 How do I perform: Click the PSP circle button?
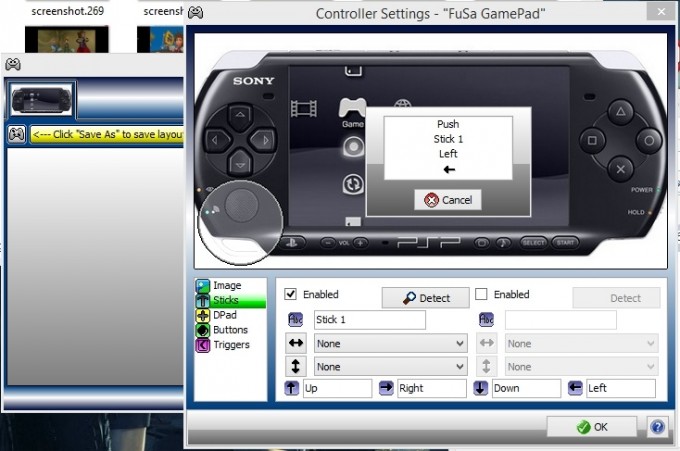649,141
